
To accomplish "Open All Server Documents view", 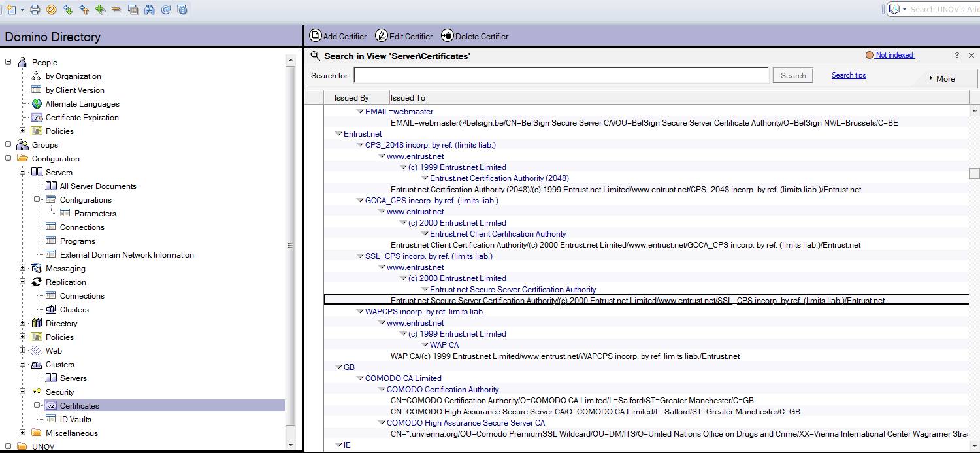I will point(98,186).
